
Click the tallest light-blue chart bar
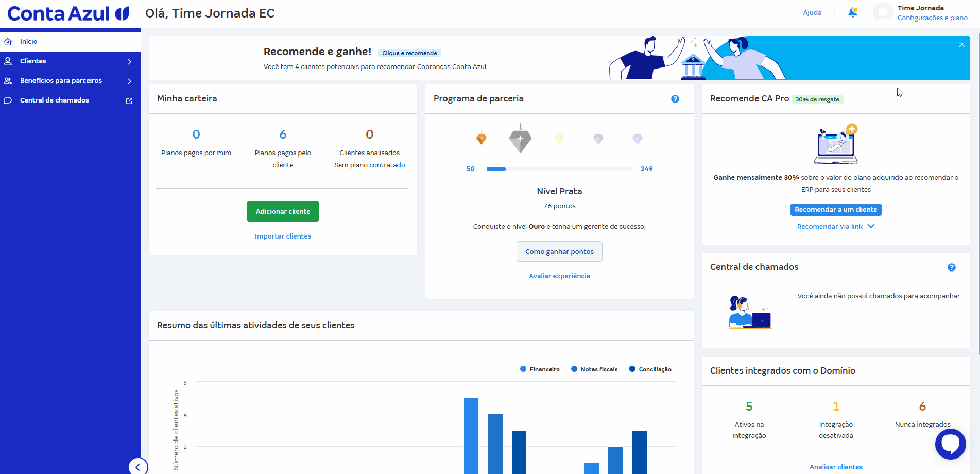tap(471, 436)
